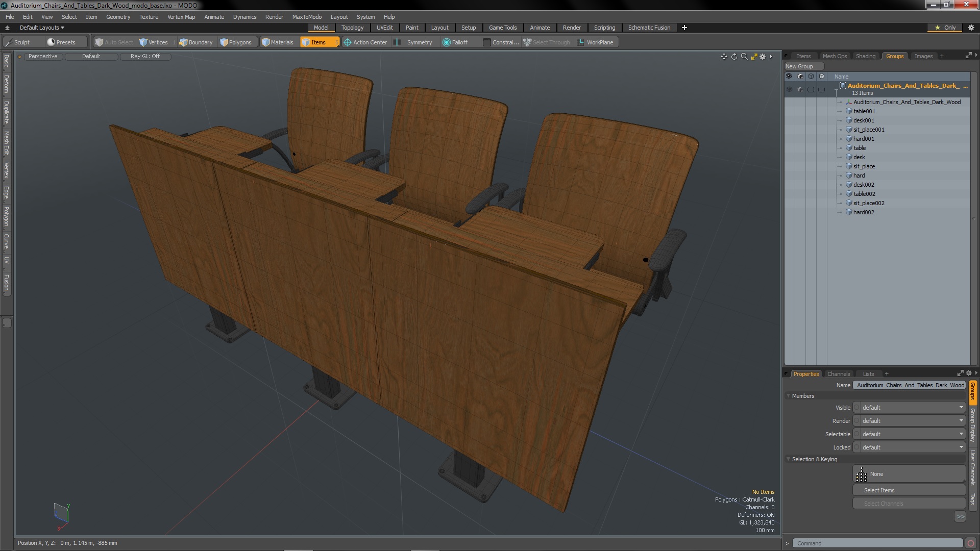Open the Locked dropdown
980x551 pixels.
pyautogui.click(x=909, y=447)
